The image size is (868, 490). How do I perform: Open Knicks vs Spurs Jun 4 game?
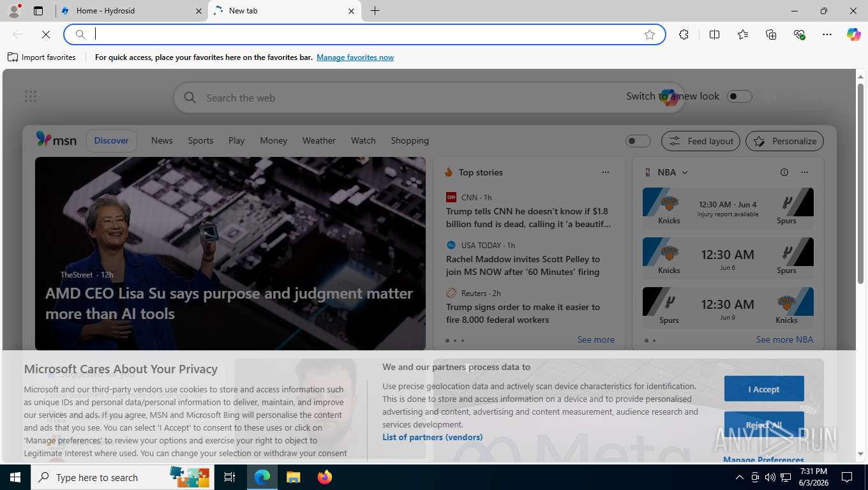click(728, 208)
